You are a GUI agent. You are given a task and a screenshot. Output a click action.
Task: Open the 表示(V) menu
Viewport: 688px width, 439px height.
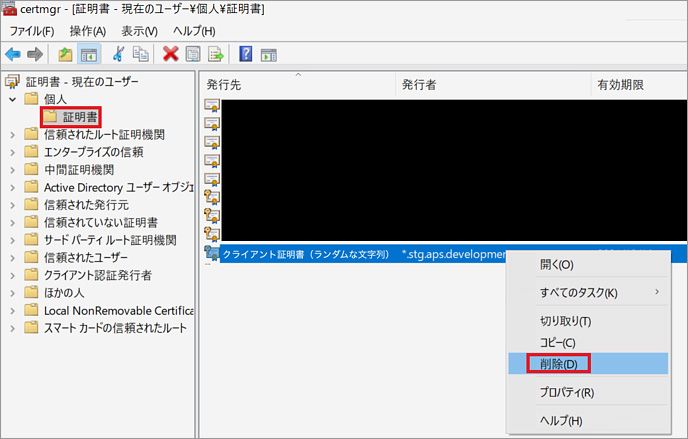(139, 31)
